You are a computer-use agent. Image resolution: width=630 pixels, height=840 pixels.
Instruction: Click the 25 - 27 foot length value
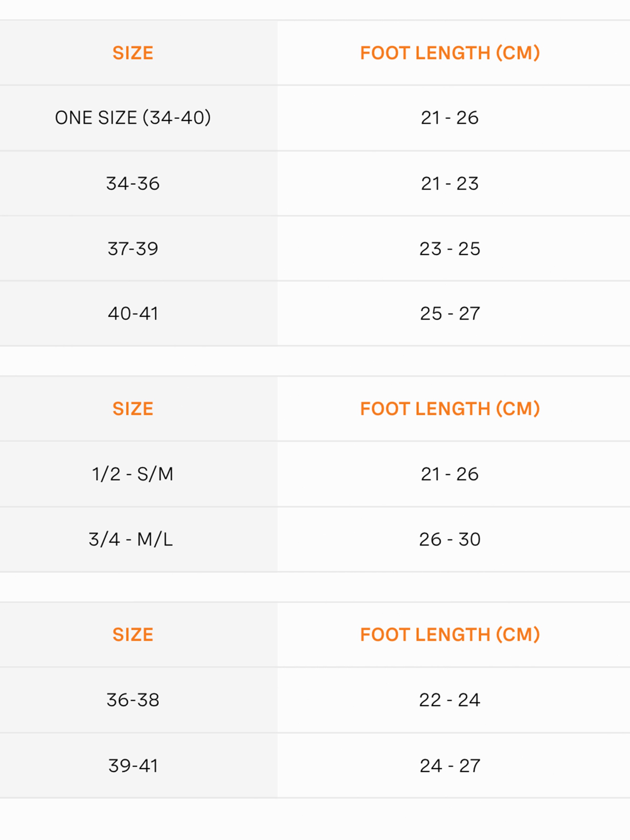click(x=450, y=314)
